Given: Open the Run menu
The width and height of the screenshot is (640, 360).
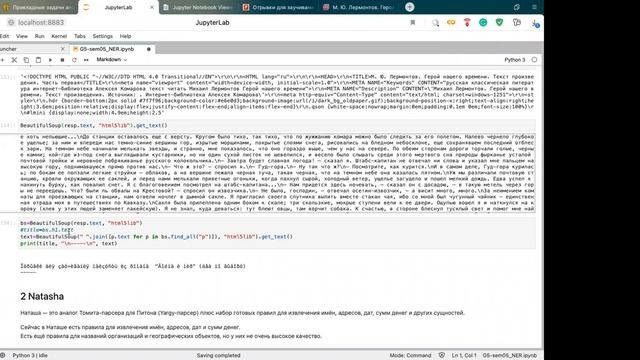Looking at the screenshot, I should click(x=39, y=36).
